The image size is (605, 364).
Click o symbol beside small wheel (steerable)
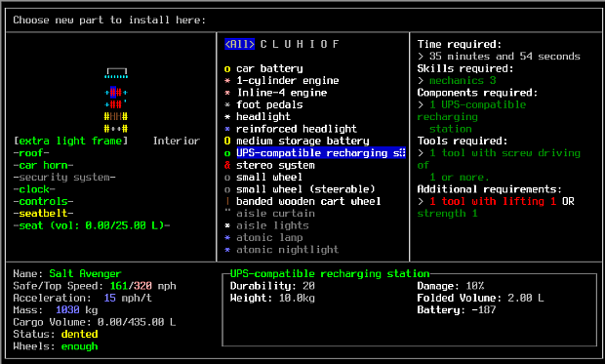(x=227, y=190)
